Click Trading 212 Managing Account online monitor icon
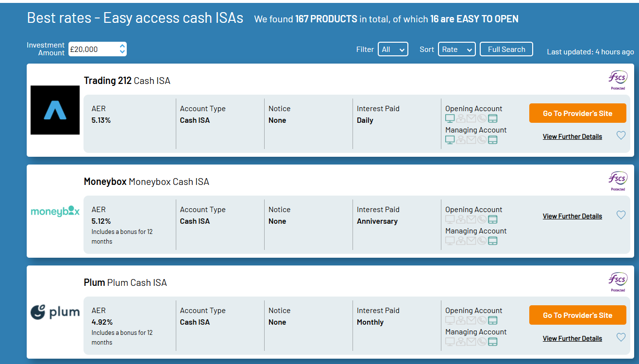Image resolution: width=639 pixels, height=364 pixels. [450, 140]
